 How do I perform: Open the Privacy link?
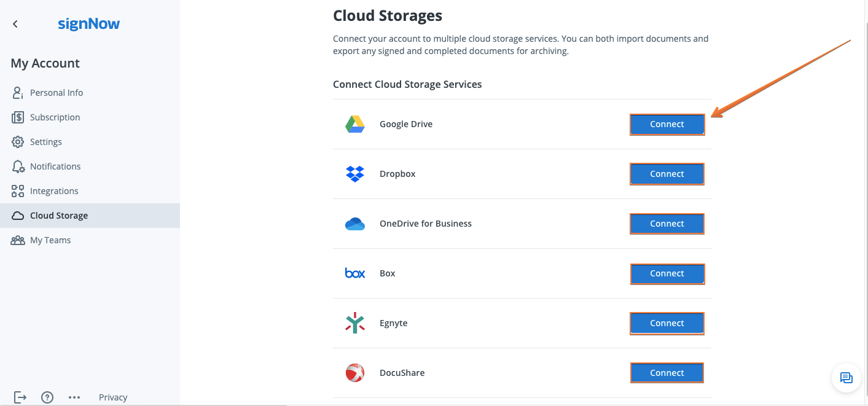coord(113,397)
